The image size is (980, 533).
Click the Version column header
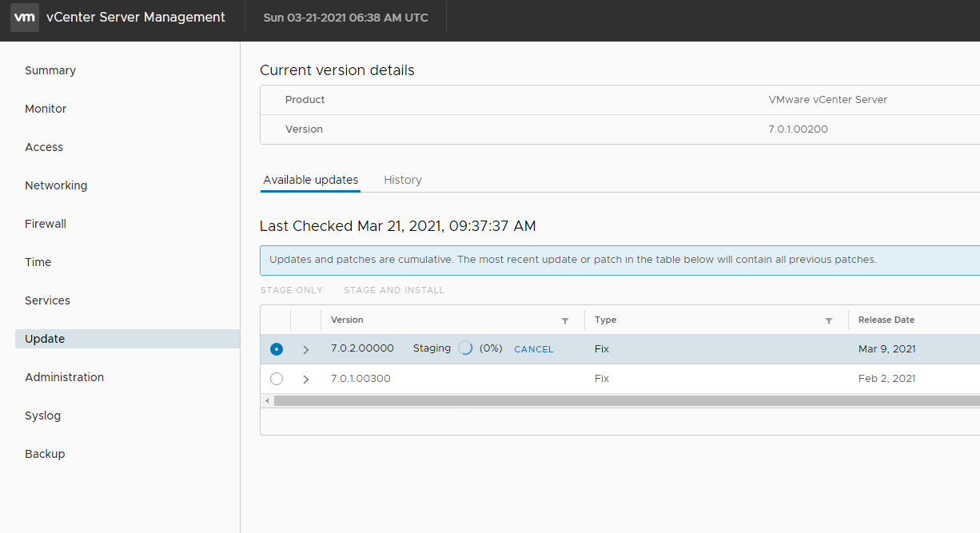pos(347,320)
